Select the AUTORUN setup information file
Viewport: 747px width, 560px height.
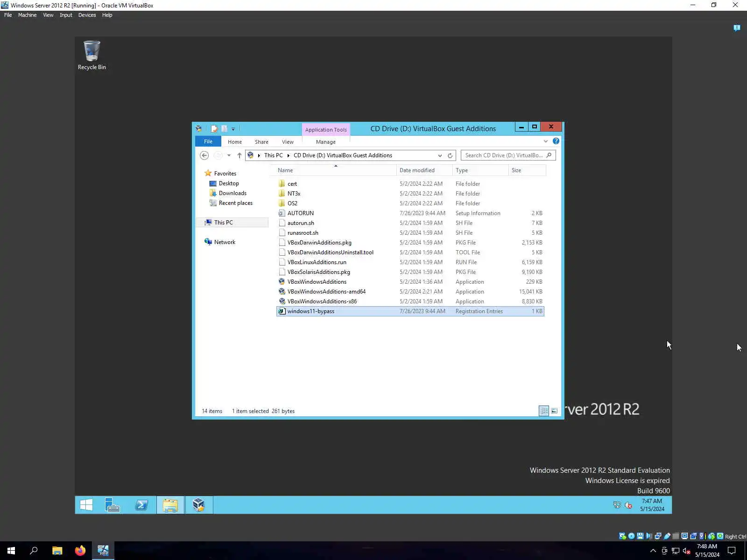click(x=410, y=213)
